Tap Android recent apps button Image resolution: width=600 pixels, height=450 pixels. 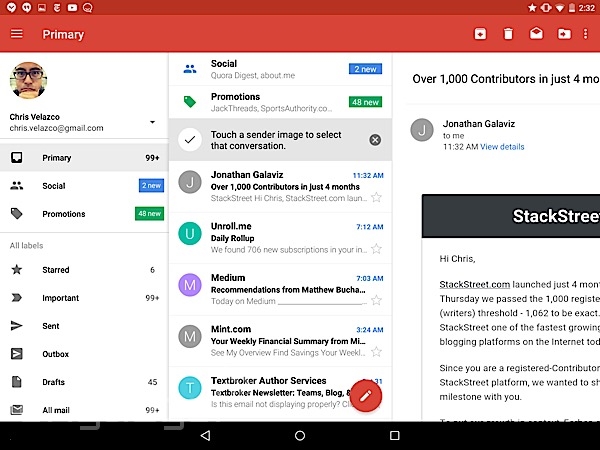[395, 435]
